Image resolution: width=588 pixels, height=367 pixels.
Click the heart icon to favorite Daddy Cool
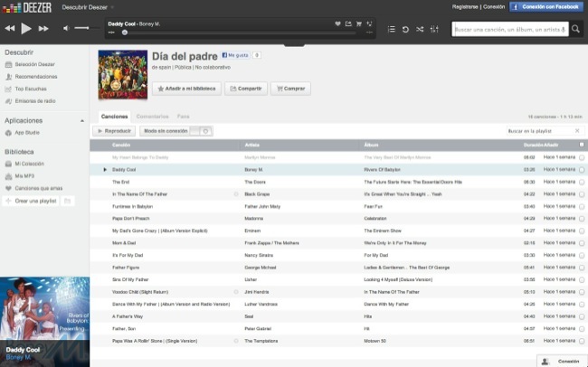click(337, 23)
